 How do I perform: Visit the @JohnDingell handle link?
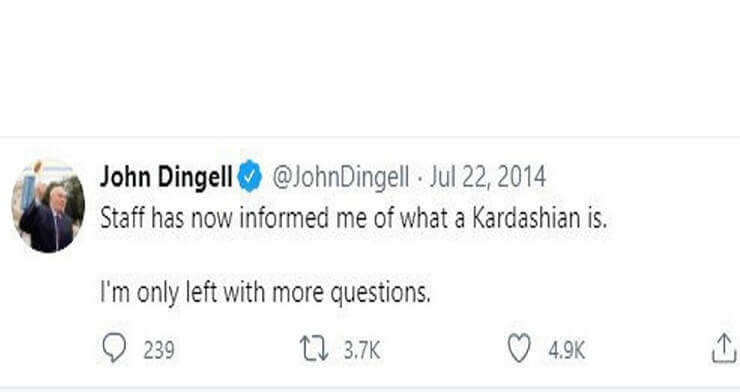[341, 177]
